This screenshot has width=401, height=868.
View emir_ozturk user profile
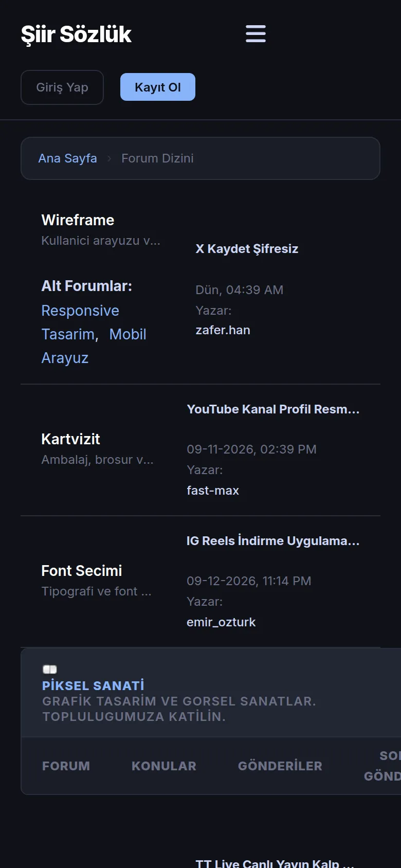click(x=221, y=622)
